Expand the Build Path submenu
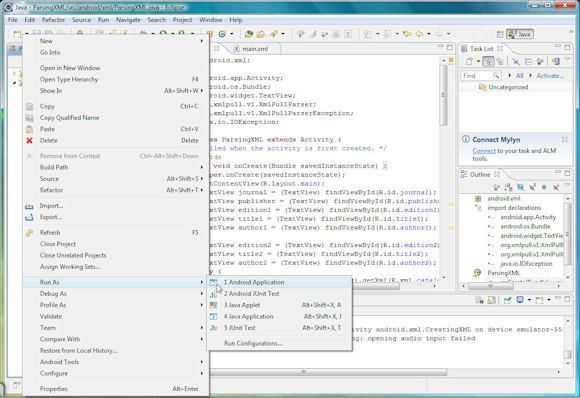This screenshot has height=398, width=580. [x=202, y=167]
